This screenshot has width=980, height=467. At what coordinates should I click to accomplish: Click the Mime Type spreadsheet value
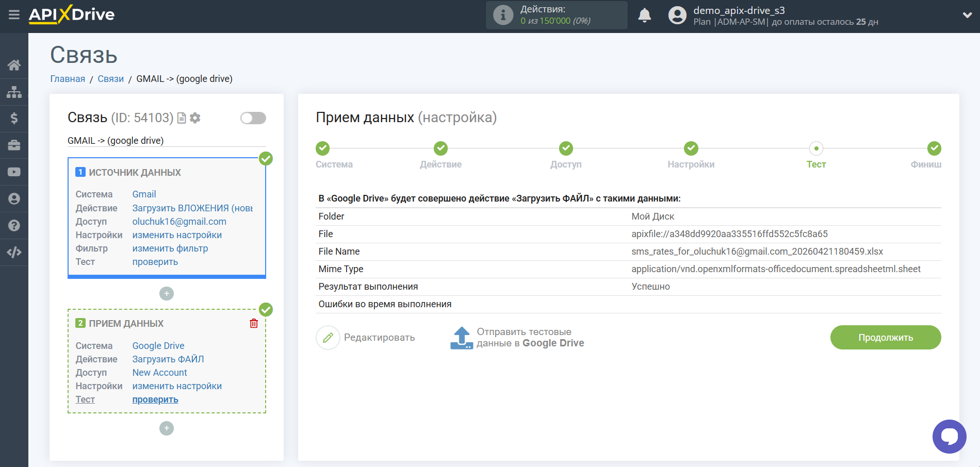[x=776, y=269]
